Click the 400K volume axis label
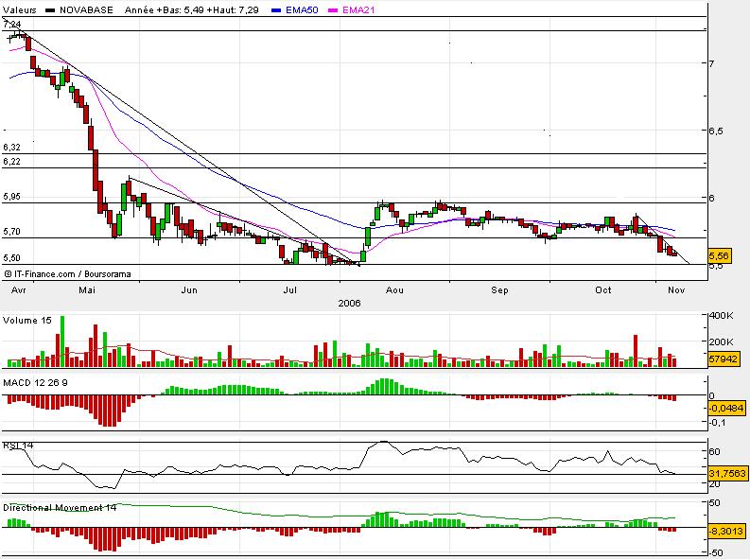The width and height of the screenshot is (750, 560). (721, 316)
